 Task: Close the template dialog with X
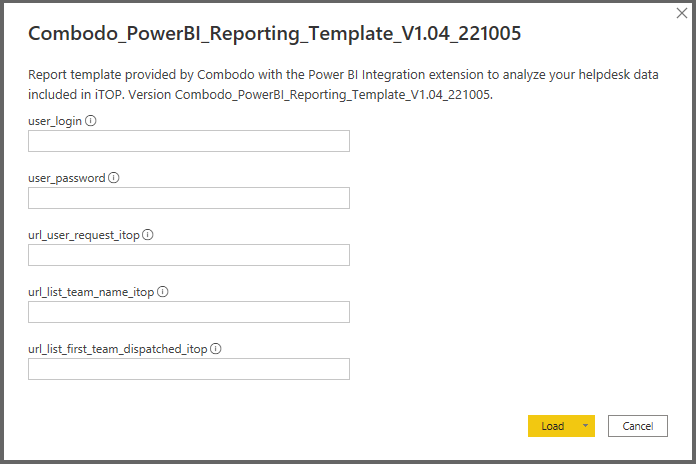coord(682,14)
